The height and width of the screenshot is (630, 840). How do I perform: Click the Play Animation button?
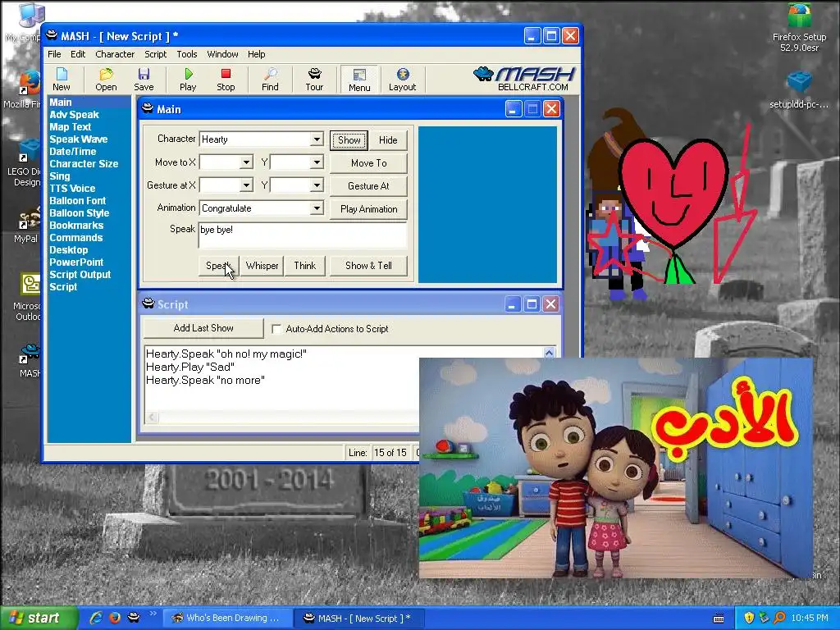(368, 209)
